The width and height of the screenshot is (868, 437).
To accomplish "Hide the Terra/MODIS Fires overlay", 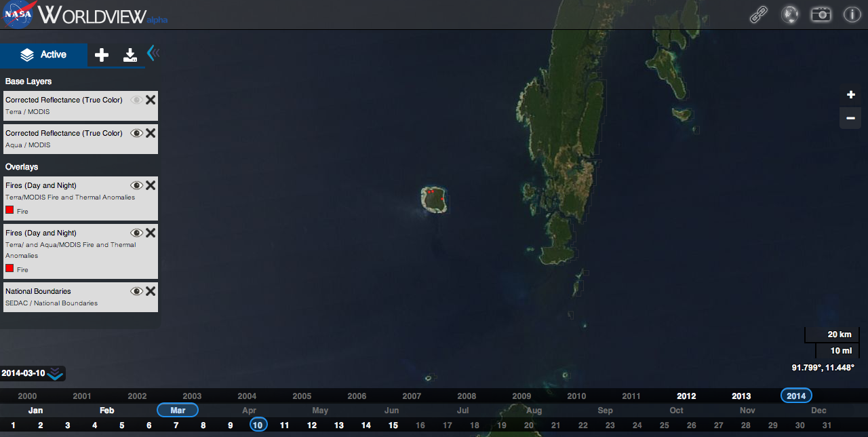I will (x=137, y=185).
